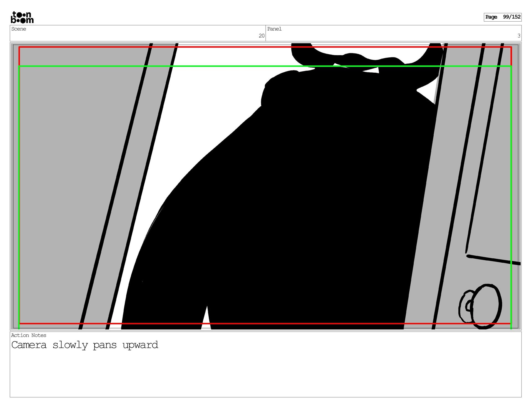532x412 pixels.
Task: Click the Scene label in header
Action: pyautogui.click(x=19, y=29)
